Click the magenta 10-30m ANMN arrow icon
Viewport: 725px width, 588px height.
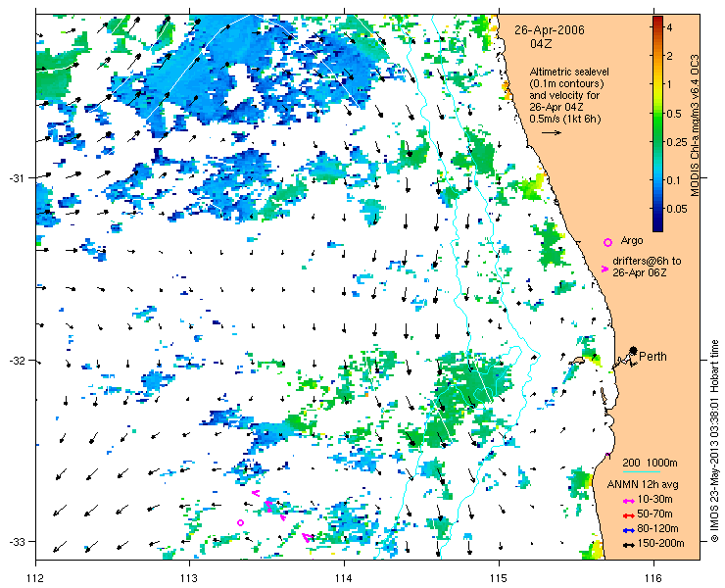628,501
